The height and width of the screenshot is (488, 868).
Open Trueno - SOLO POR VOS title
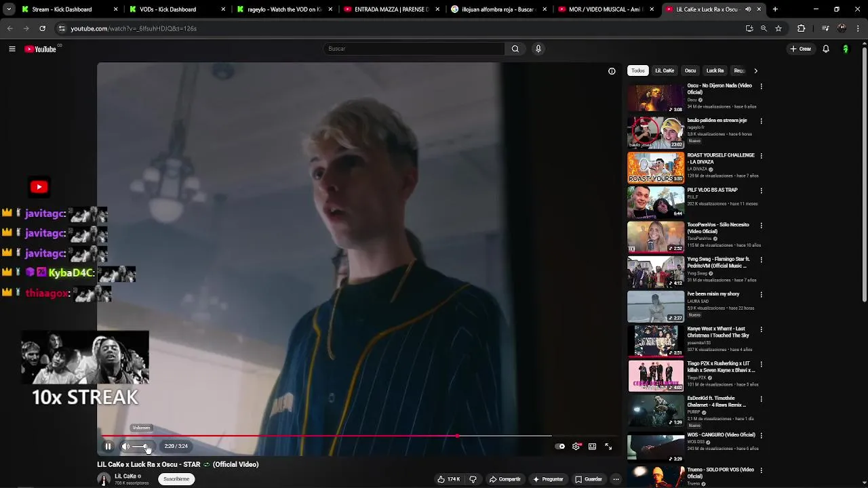point(720,472)
